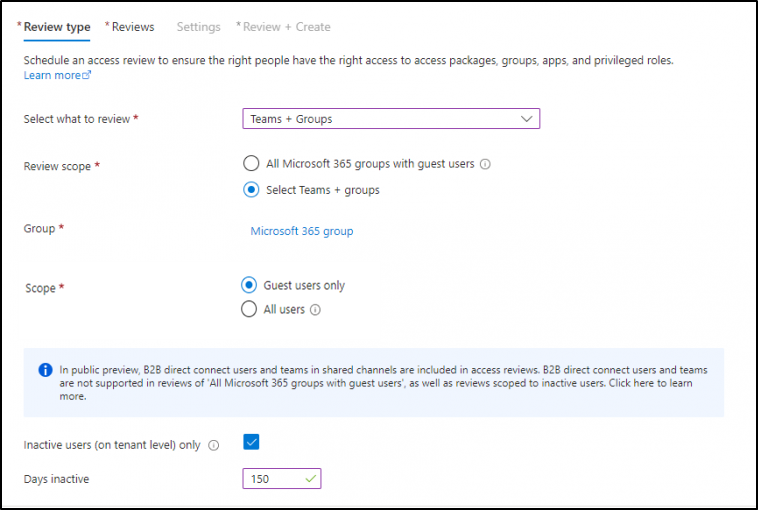This screenshot has height=510, width=758.
Task: Open the Microsoft 365 group link
Action: 301,231
